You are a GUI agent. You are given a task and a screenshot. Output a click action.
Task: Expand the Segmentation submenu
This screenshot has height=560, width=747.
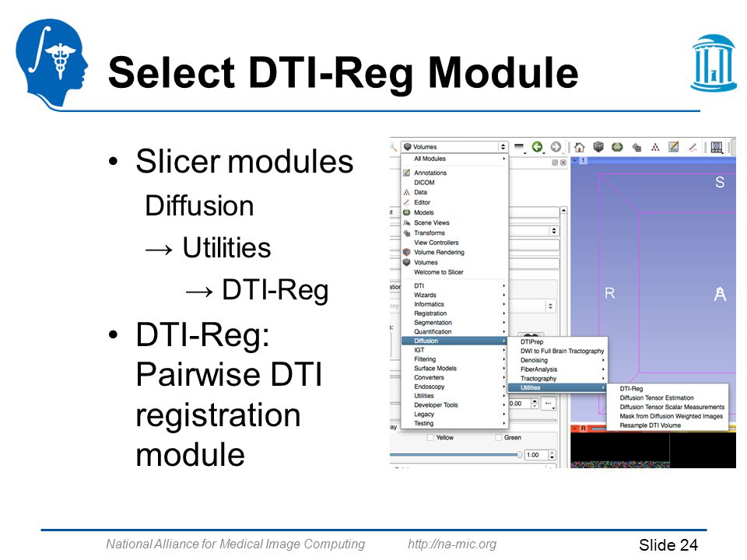(454, 322)
